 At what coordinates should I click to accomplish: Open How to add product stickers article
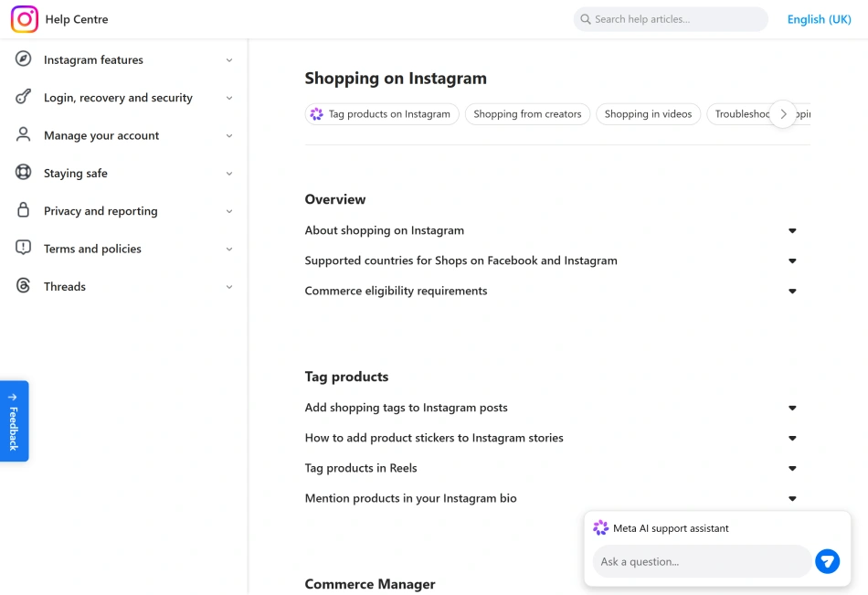tap(434, 438)
